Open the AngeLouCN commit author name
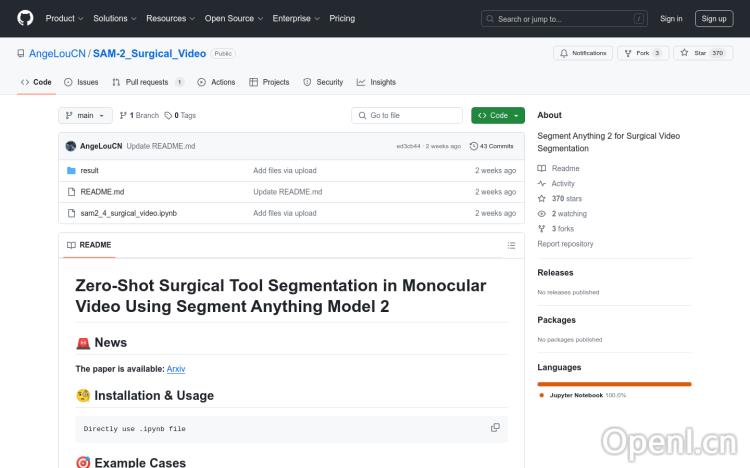Screen dimensions: 750x468 click(101, 146)
